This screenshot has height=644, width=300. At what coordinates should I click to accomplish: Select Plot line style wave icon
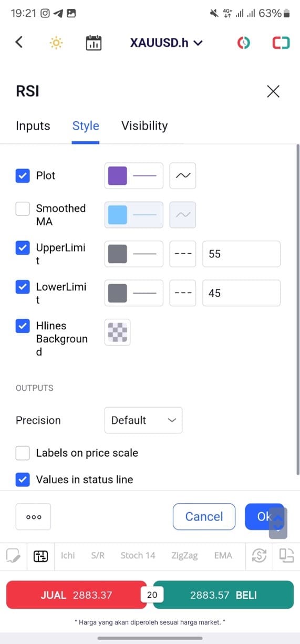183,175
